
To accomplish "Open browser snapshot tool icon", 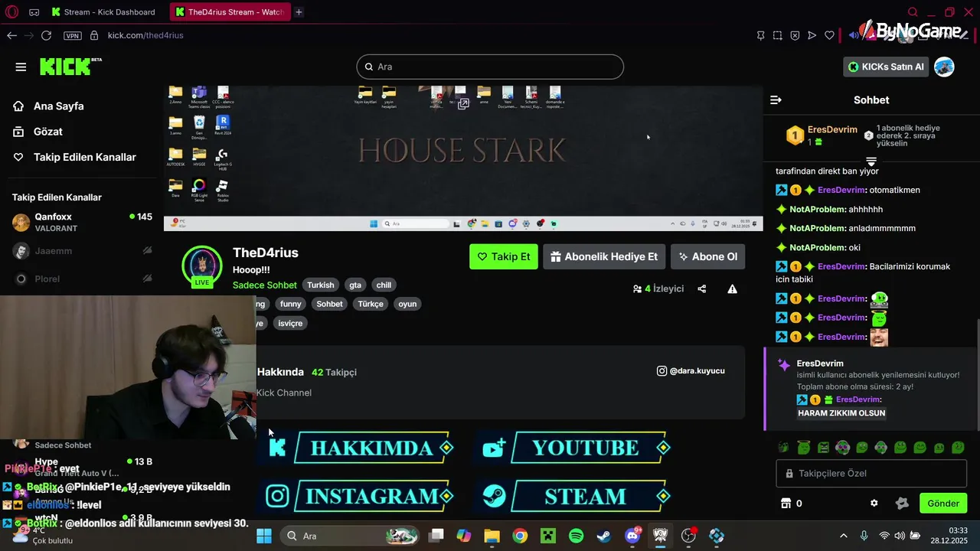I will (x=777, y=35).
